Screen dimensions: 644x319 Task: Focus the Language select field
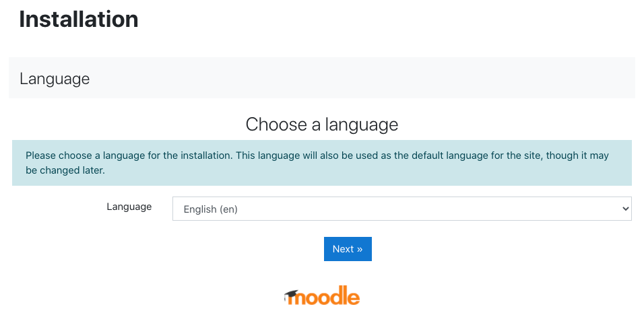tap(401, 209)
